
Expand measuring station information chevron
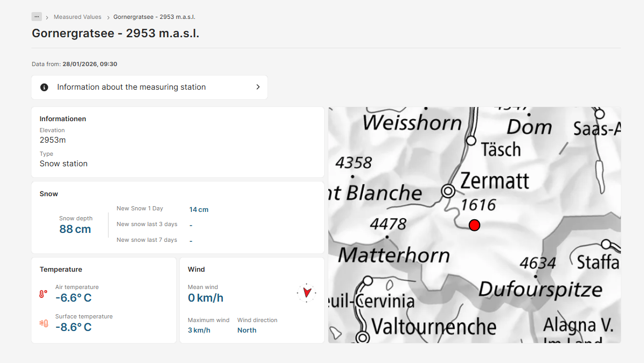tap(257, 87)
